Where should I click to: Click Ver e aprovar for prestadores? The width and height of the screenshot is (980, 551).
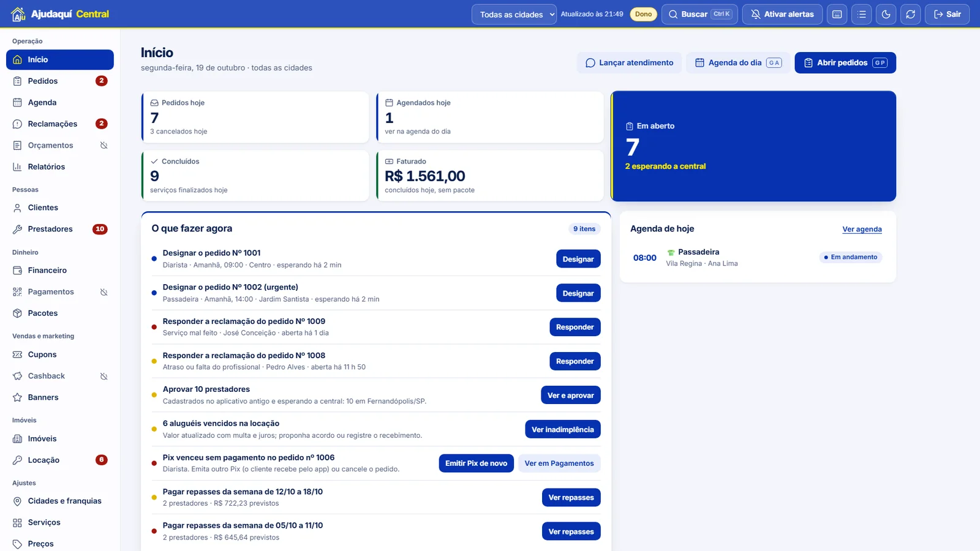571,395
